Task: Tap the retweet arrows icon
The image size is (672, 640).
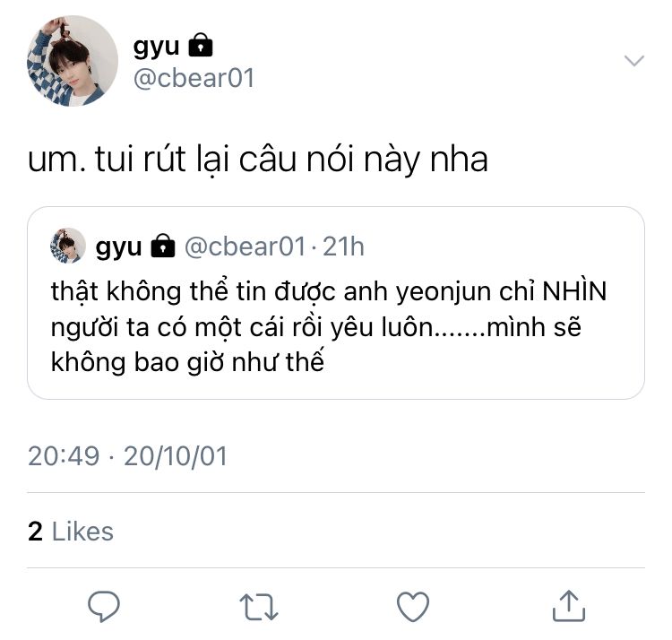Action: pos(258,607)
